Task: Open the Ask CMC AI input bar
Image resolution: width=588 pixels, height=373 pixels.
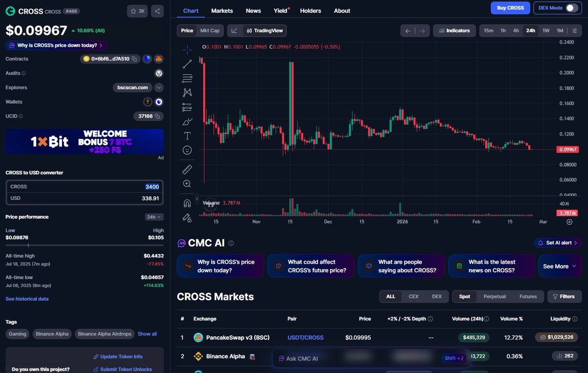Action: pos(371,358)
